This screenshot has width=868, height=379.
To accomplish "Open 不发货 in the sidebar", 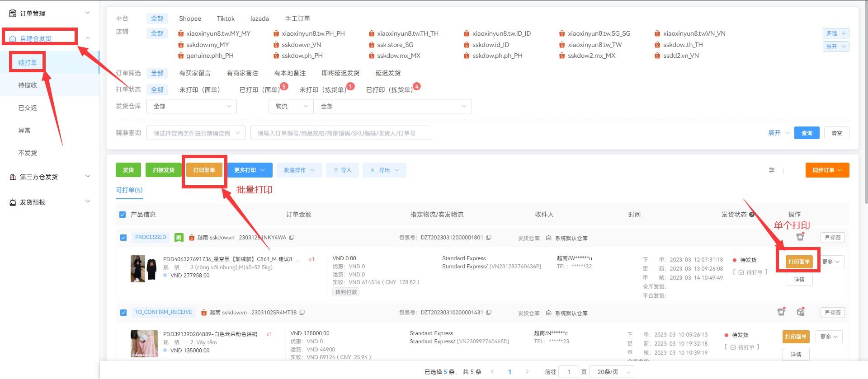I will [x=28, y=153].
